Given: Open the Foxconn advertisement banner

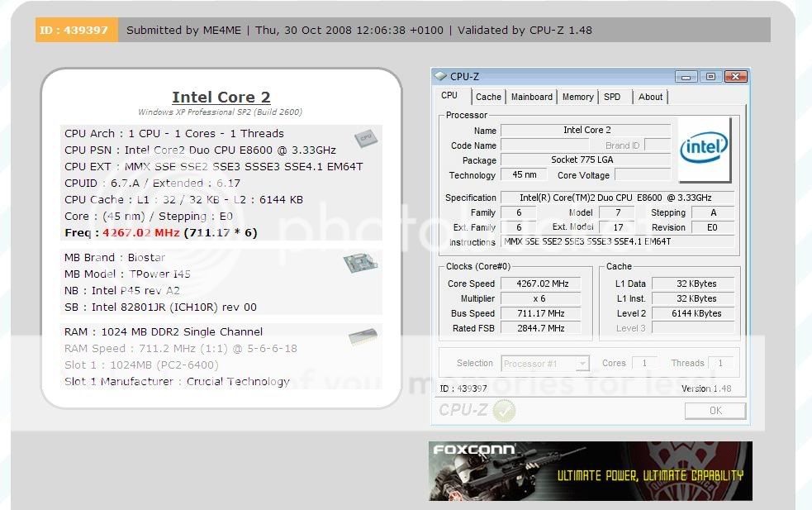Looking at the screenshot, I should pyautogui.click(x=590, y=471).
